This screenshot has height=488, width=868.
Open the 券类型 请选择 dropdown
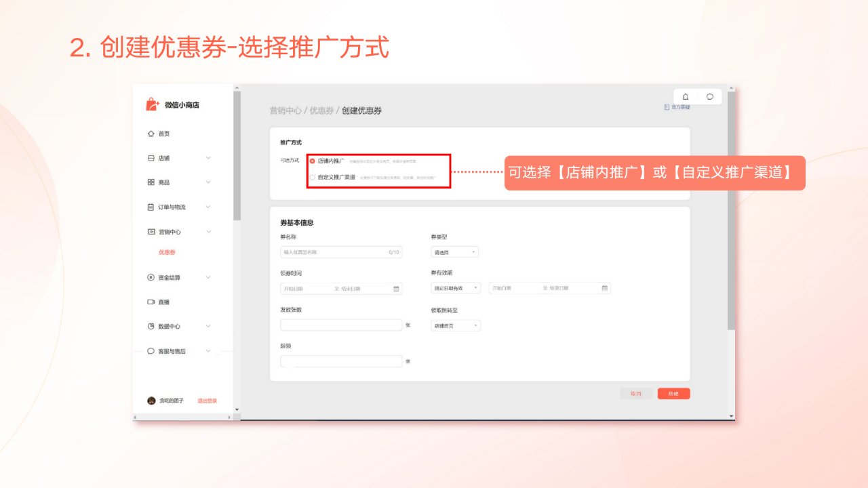click(x=454, y=252)
